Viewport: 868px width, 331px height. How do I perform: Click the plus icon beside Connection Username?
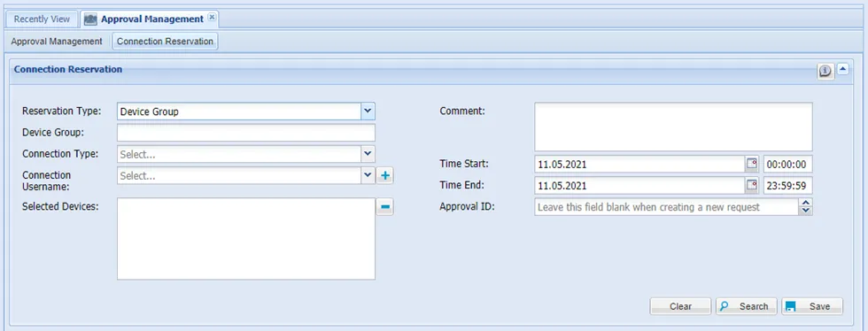click(385, 176)
